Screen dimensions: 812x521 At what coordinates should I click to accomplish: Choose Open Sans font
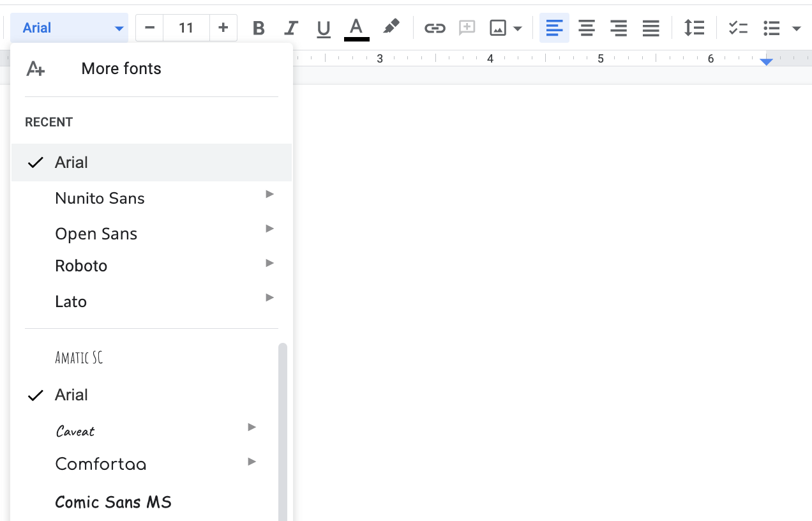point(152,233)
